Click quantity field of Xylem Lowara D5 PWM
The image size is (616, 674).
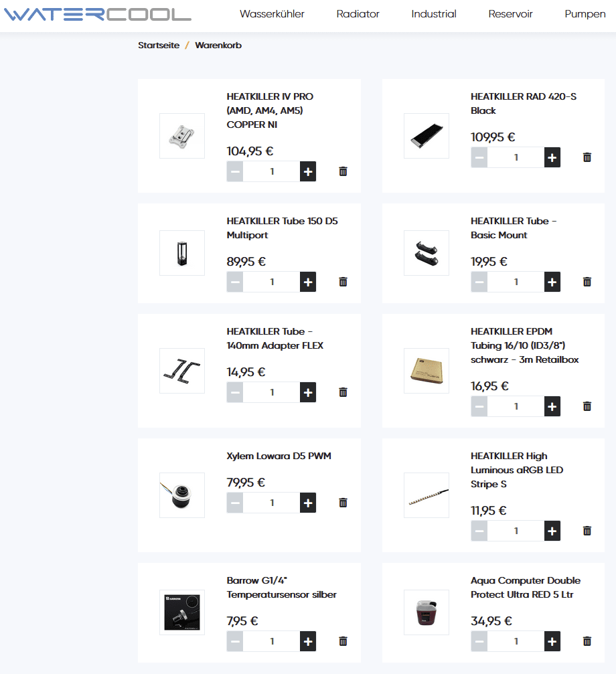[x=272, y=503]
